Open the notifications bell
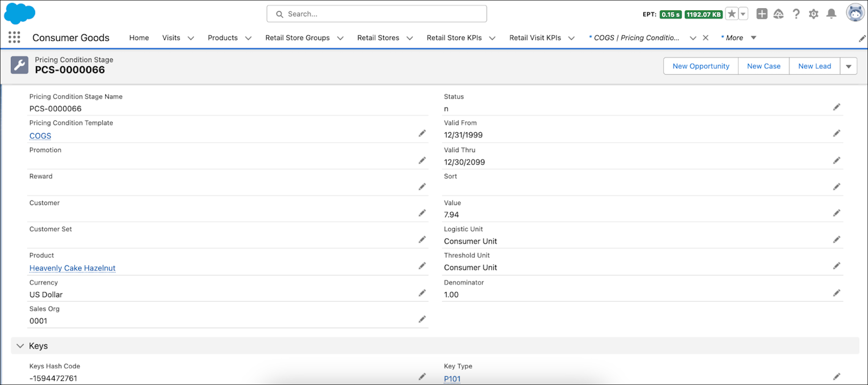This screenshot has height=385, width=868. (x=831, y=13)
